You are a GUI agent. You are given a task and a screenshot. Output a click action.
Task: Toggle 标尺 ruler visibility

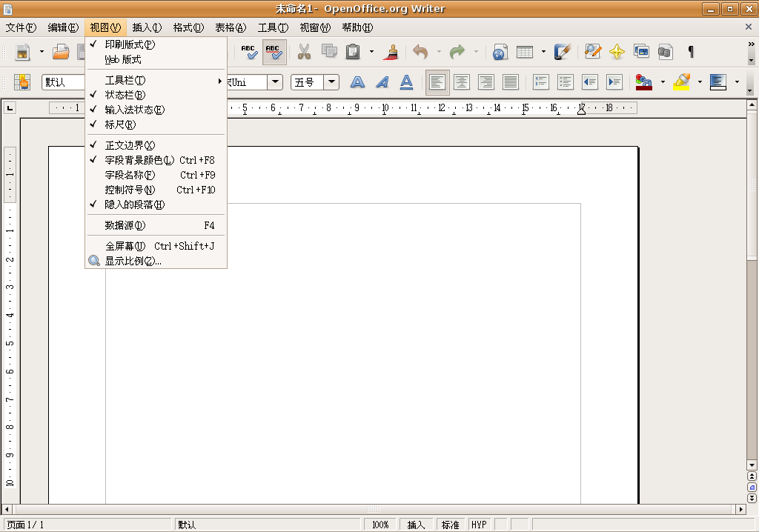pyautogui.click(x=156, y=125)
